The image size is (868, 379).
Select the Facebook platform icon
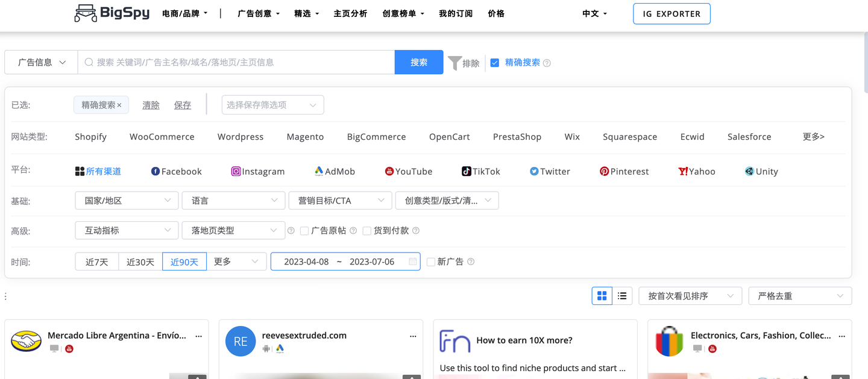point(156,172)
